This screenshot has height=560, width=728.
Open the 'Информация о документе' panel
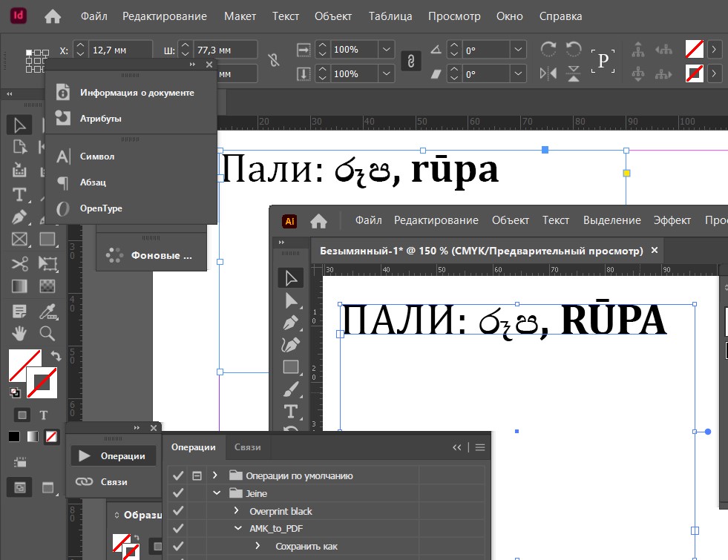click(x=137, y=93)
